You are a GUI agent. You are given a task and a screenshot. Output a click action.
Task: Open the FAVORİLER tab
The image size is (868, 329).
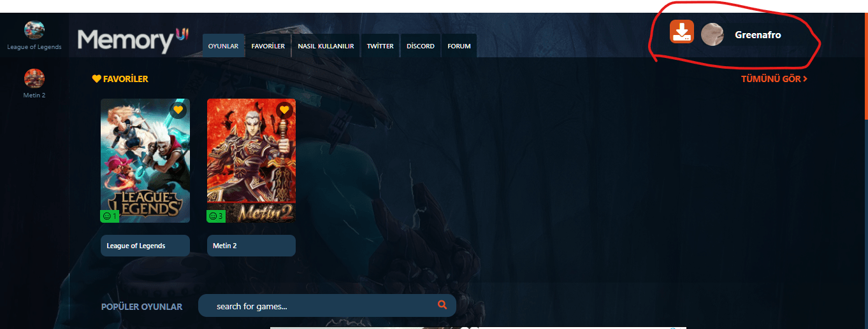coord(268,46)
